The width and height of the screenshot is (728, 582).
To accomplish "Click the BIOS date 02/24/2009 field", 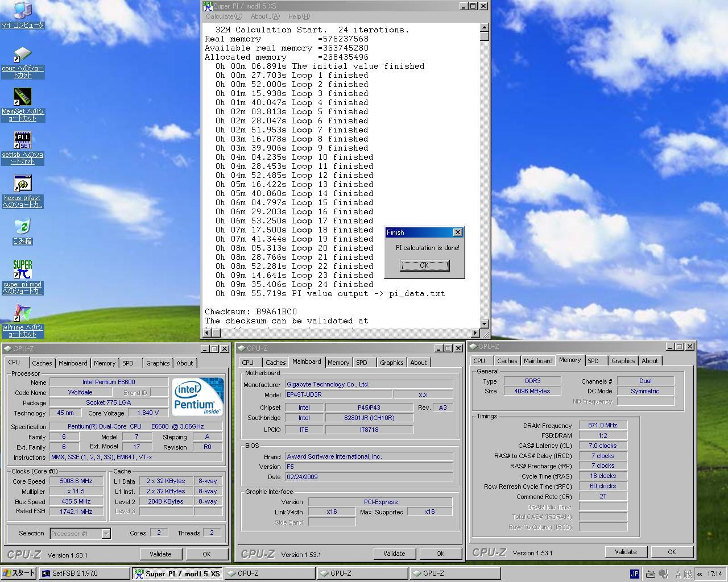I will 369,477.
